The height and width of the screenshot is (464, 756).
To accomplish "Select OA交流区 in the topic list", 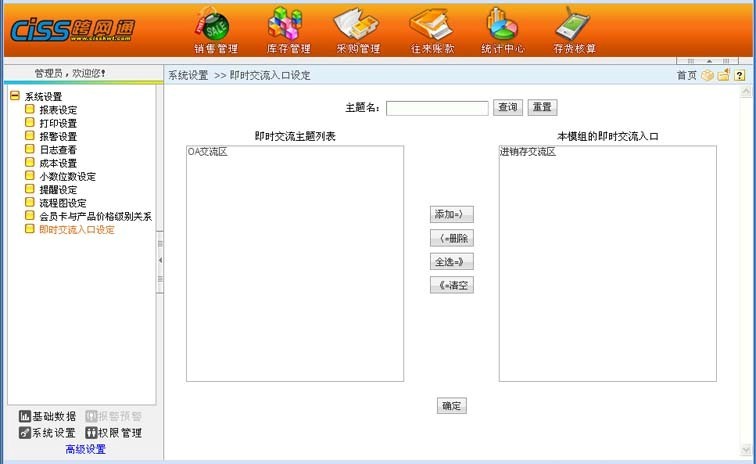I will (x=208, y=152).
